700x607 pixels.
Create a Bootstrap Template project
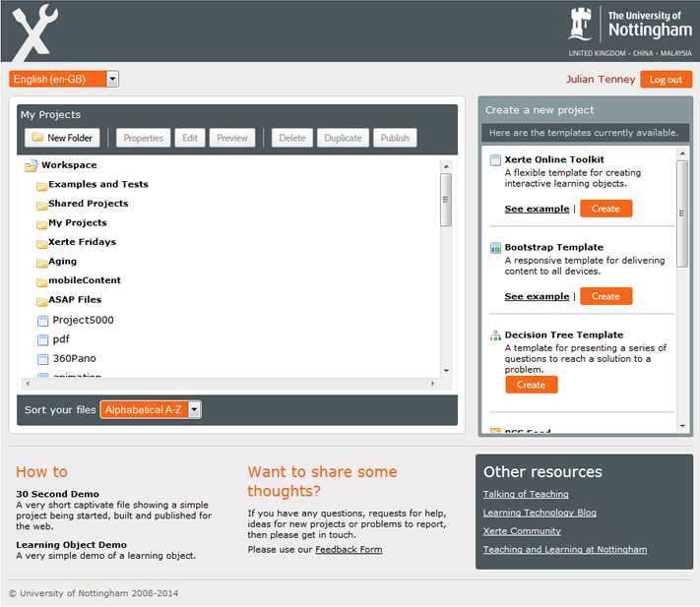pos(605,296)
